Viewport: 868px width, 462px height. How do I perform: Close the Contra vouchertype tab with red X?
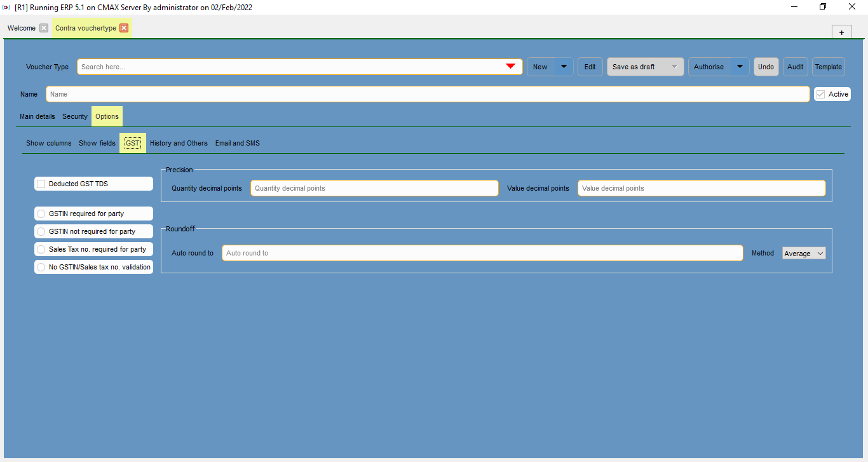pos(124,28)
